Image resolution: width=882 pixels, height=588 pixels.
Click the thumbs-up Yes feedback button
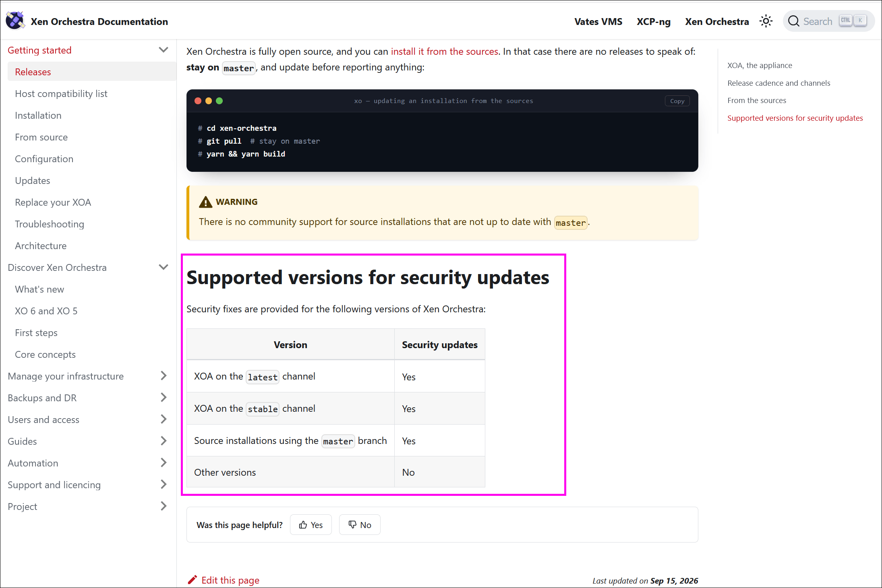tap(311, 525)
